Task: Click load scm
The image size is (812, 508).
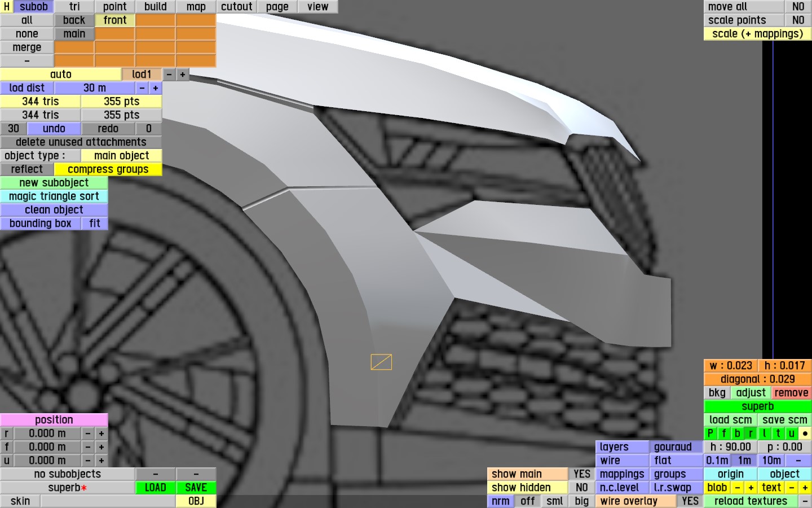Action: [731, 420]
